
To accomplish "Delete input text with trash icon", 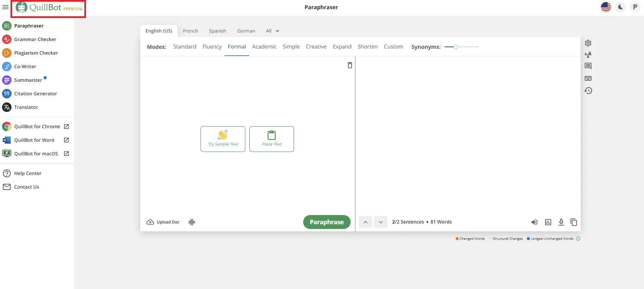I will (350, 65).
